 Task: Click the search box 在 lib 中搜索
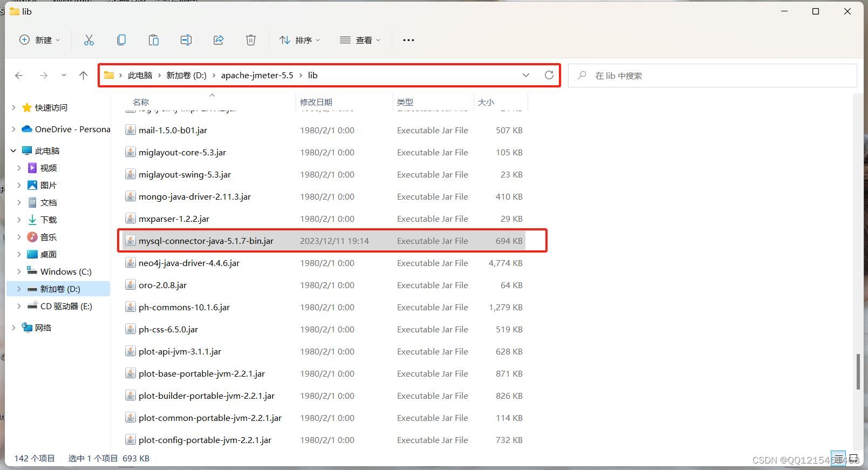pyautogui.click(x=712, y=76)
